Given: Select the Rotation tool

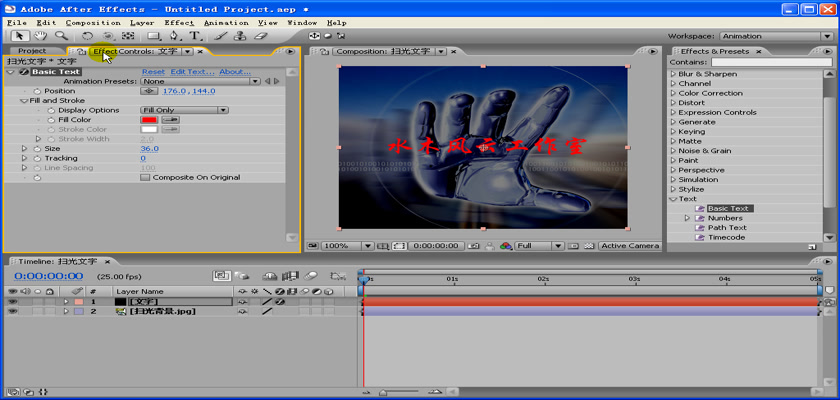Looking at the screenshot, I should tap(87, 36).
